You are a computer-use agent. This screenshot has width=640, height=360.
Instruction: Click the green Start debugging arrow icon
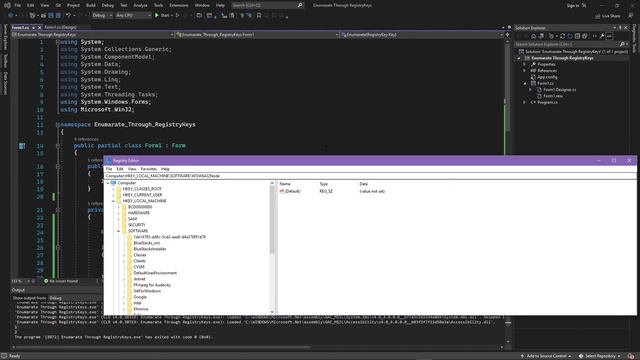pyautogui.click(x=156, y=16)
